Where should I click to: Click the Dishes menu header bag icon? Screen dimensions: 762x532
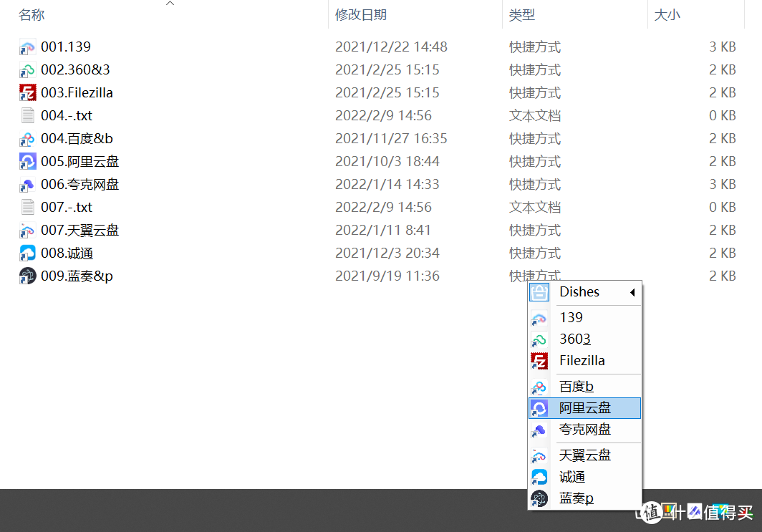(x=539, y=292)
